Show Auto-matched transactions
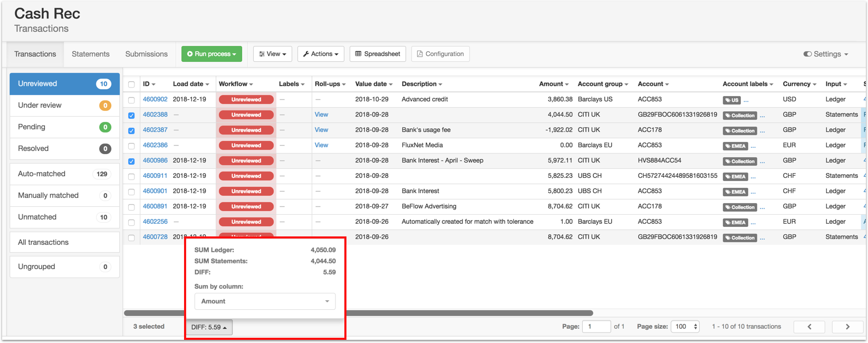Viewport: 868px width, 343px height. coord(64,174)
